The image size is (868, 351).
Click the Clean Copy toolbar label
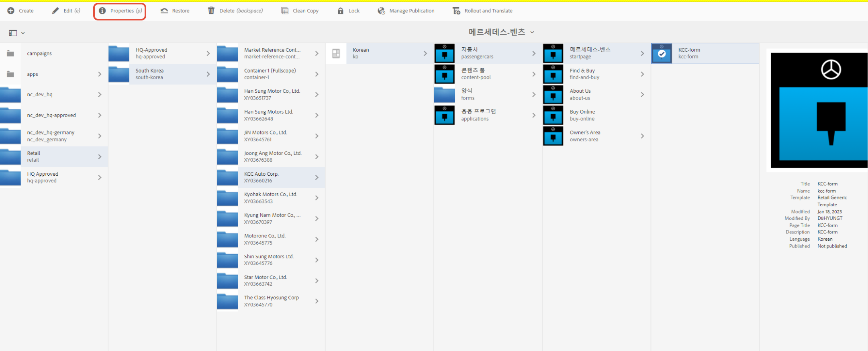[x=306, y=11]
